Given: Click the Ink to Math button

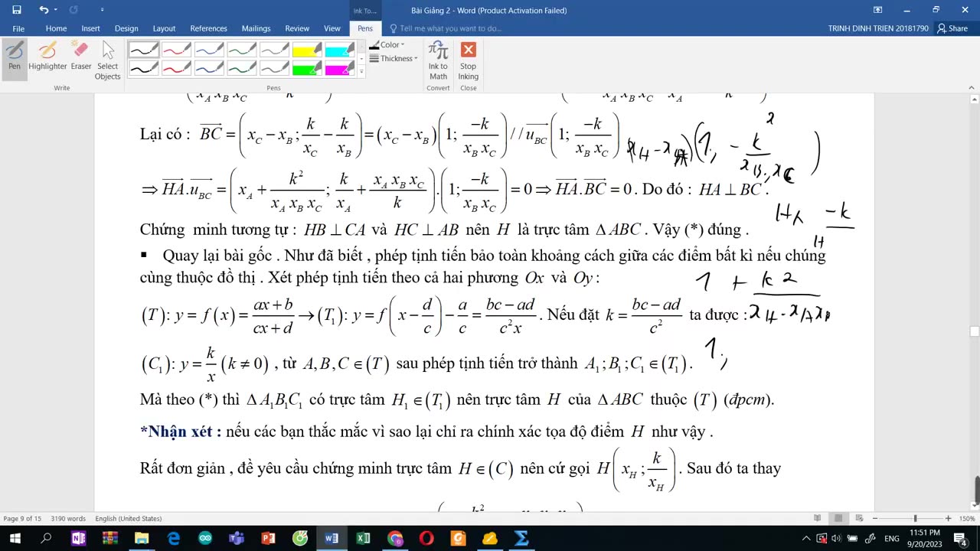Looking at the screenshot, I should [x=438, y=60].
